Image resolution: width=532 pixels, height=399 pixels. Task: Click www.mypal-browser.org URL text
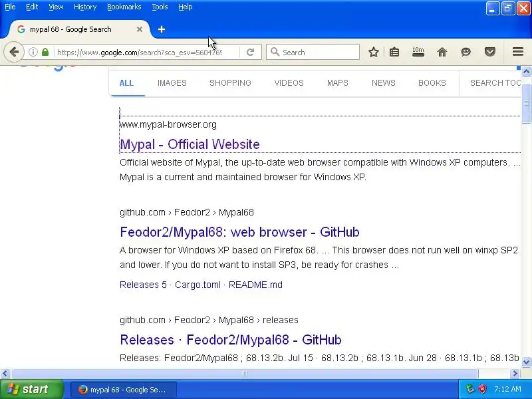click(x=168, y=124)
